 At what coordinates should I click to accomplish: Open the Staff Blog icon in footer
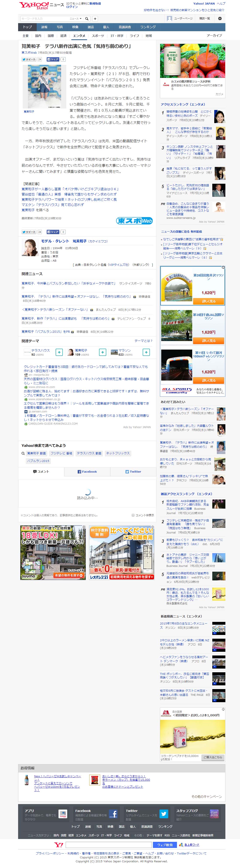coord(214,814)
